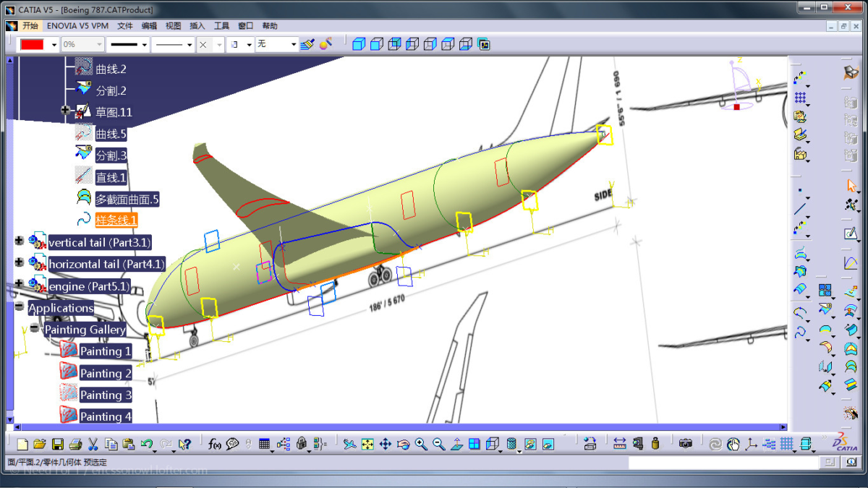Select the Rotate view tool

coord(404,444)
